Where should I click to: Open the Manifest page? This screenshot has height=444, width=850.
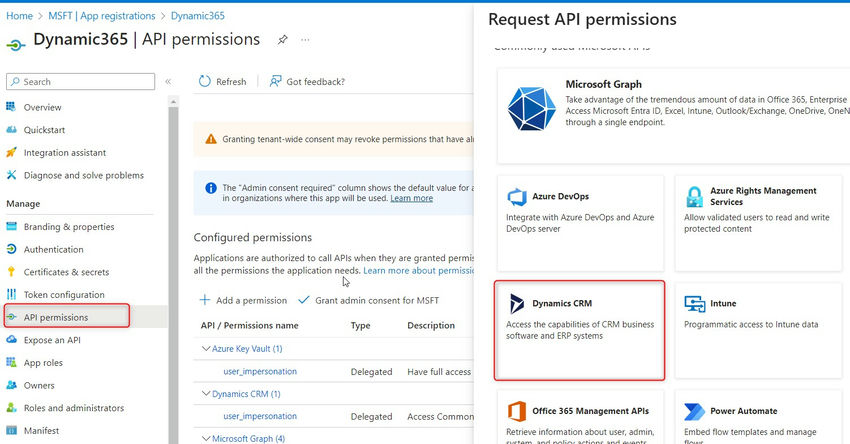(41, 430)
